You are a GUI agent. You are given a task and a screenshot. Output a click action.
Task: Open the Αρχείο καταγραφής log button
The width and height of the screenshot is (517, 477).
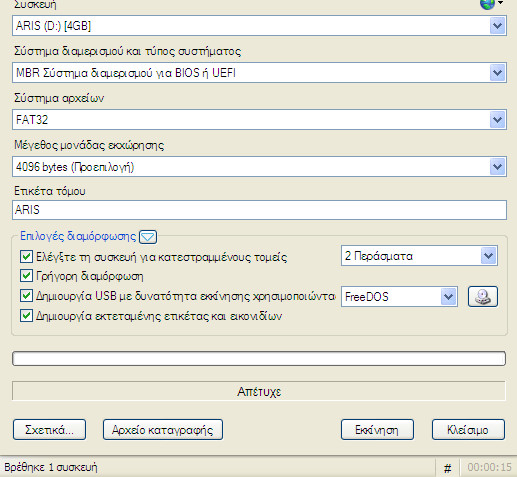point(163,430)
